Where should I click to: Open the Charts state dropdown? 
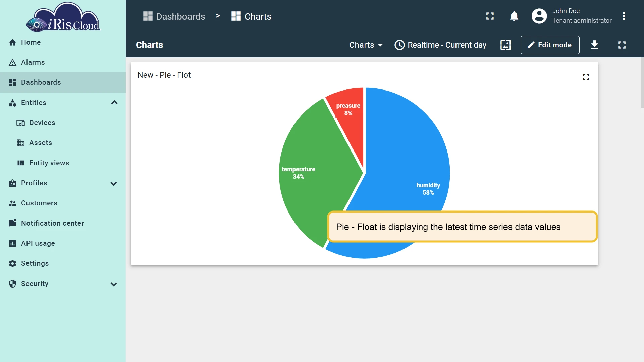[366, 45]
